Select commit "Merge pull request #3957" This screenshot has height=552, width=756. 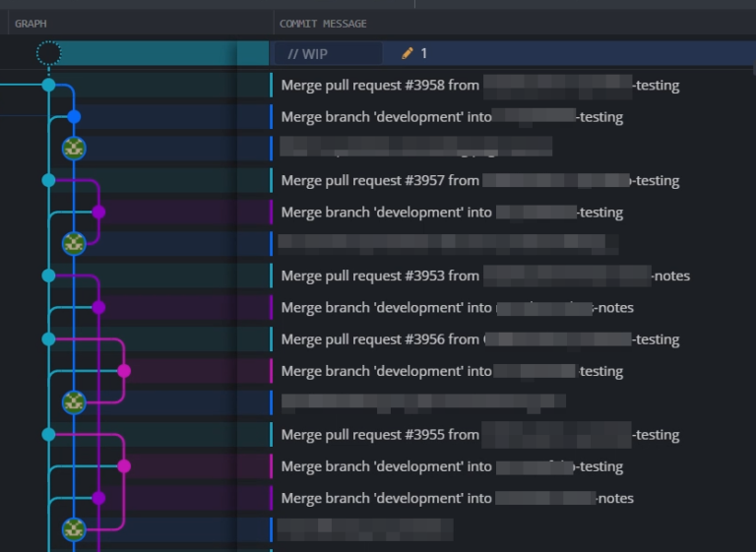[x=380, y=181]
